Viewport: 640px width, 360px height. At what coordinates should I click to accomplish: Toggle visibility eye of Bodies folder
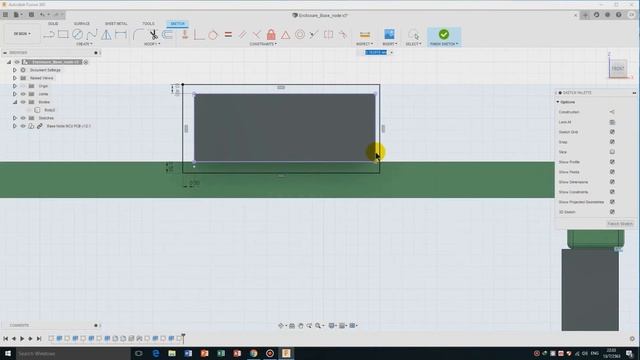23,102
